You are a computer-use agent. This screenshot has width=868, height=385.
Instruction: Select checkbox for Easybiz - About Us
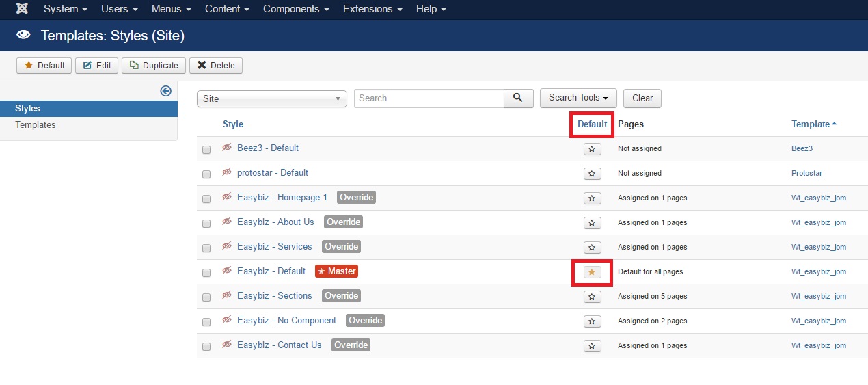206,224
